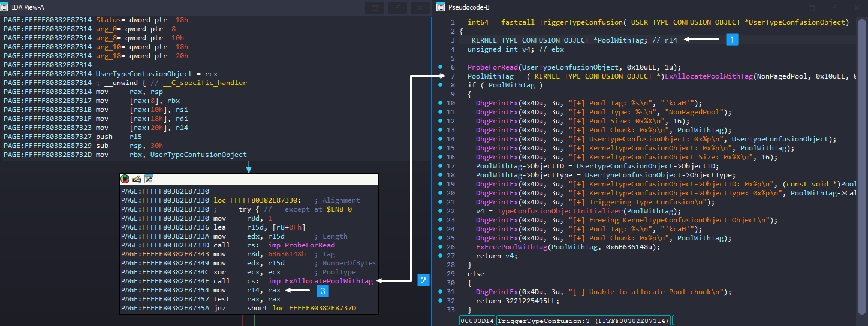The height and width of the screenshot is (326, 868).
Task: Click 'arg_18= qword ptr 20h' stack variable
Action: [x=142, y=56]
